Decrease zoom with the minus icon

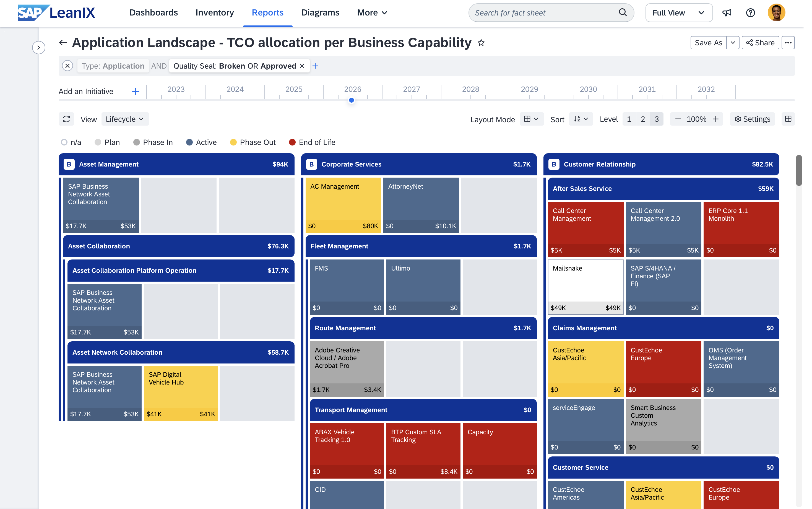coord(678,119)
